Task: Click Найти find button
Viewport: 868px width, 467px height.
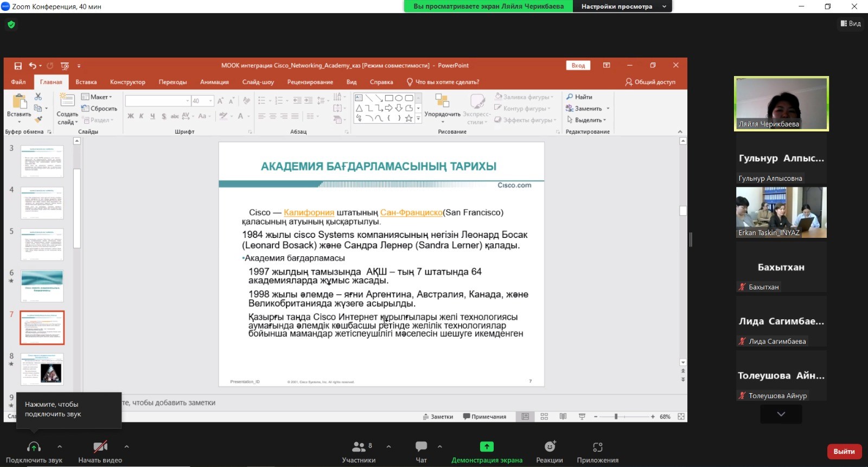Action: 579,97
